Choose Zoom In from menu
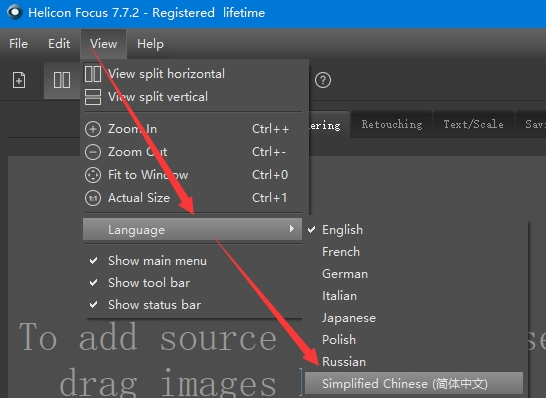Screen dimensions: 549x398 click(x=192, y=129)
